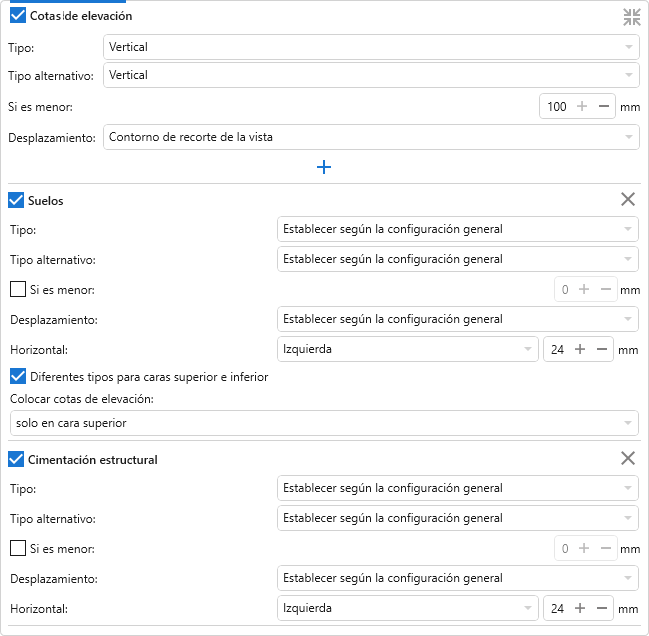Disable the Cimentación estructural checkbox
Image resolution: width=649 pixels, height=636 pixels.
tap(17, 459)
